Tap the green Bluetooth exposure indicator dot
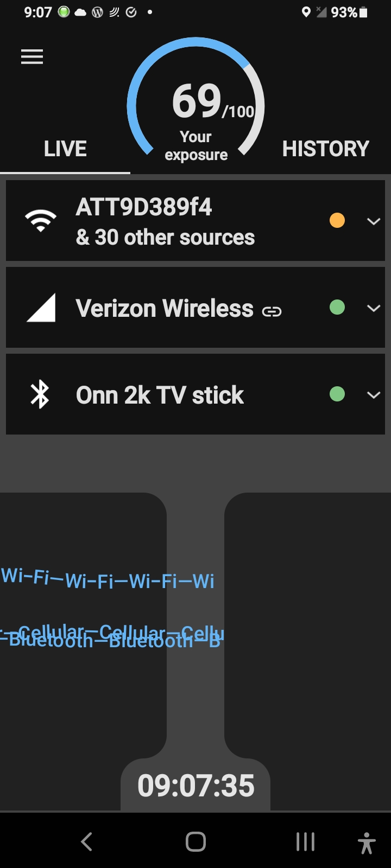 [x=337, y=394]
